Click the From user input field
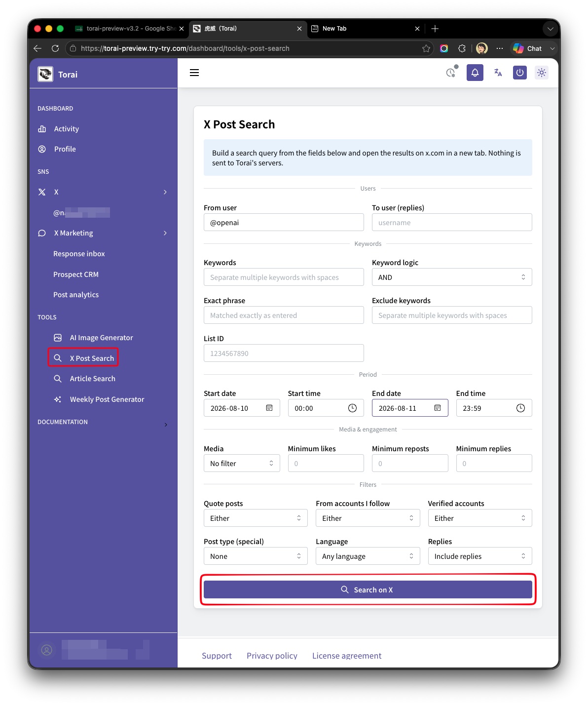 pyautogui.click(x=284, y=222)
